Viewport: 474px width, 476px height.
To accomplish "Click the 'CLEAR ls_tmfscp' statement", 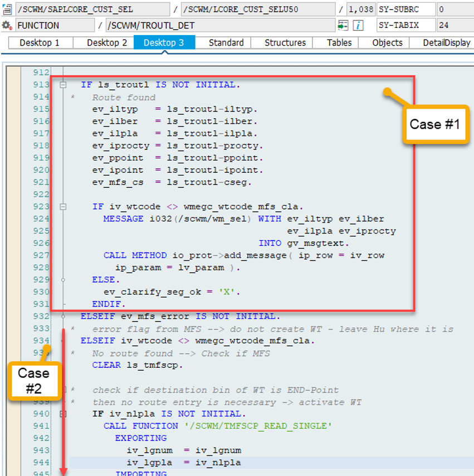I will click(137, 365).
